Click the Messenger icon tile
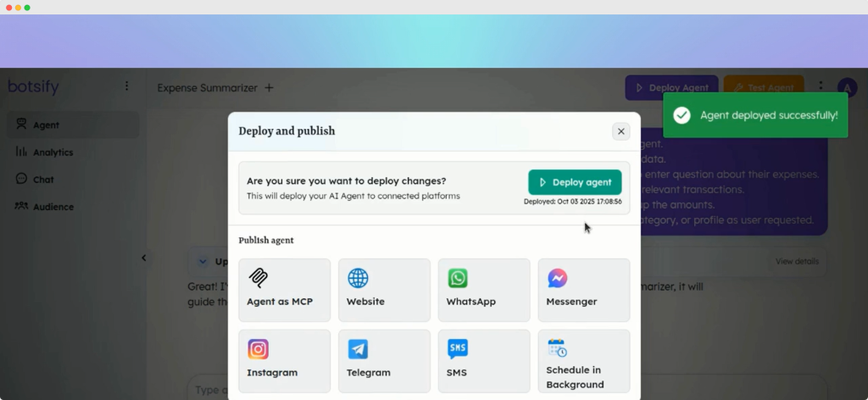 click(x=557, y=278)
